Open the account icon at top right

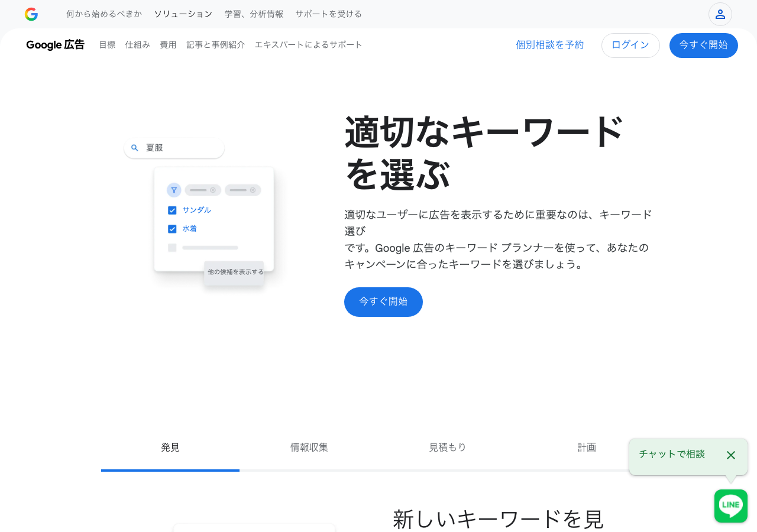(x=720, y=14)
